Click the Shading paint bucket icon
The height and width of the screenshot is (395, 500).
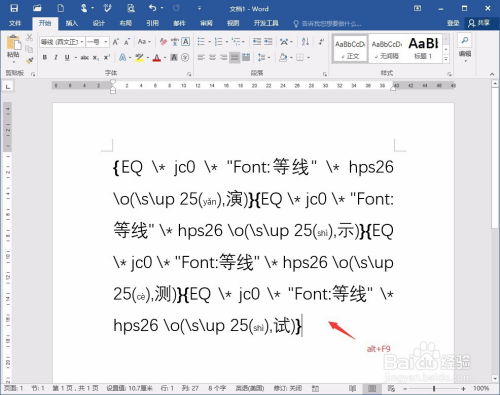point(283,58)
